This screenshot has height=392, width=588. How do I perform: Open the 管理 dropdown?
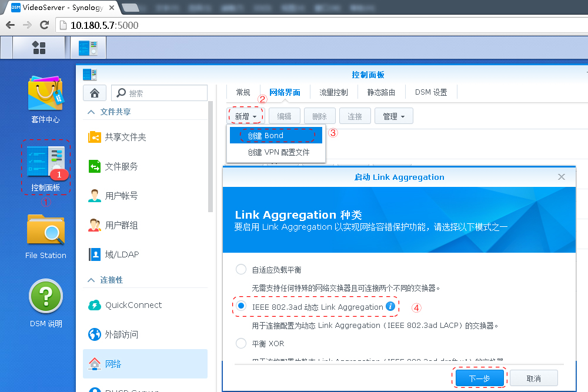393,116
